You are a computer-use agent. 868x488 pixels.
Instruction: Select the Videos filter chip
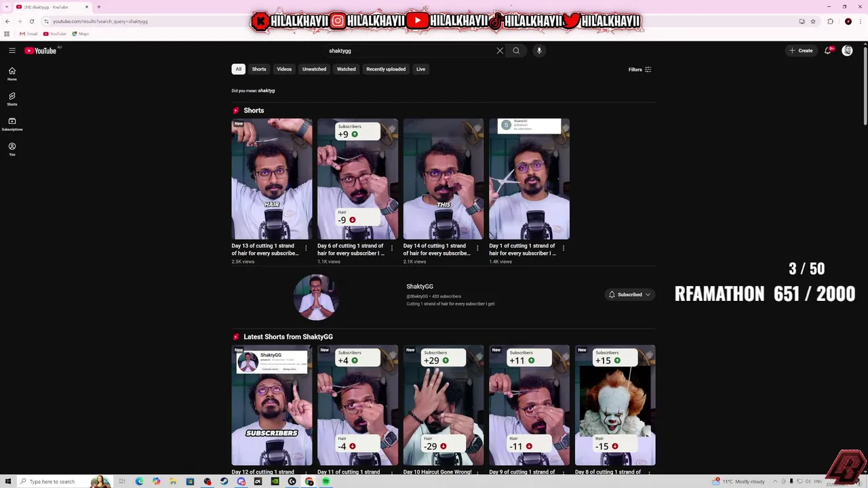[x=284, y=69]
